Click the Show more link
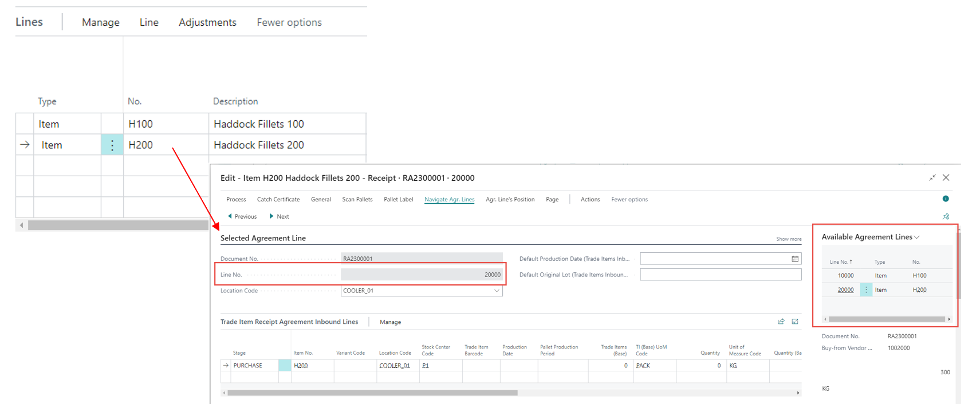 789,239
